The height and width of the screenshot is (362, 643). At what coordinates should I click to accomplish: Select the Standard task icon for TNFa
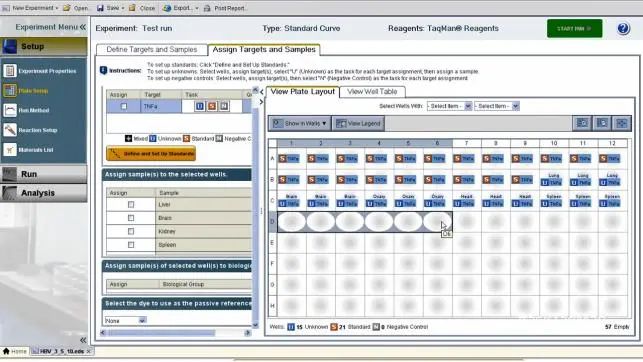click(x=212, y=106)
